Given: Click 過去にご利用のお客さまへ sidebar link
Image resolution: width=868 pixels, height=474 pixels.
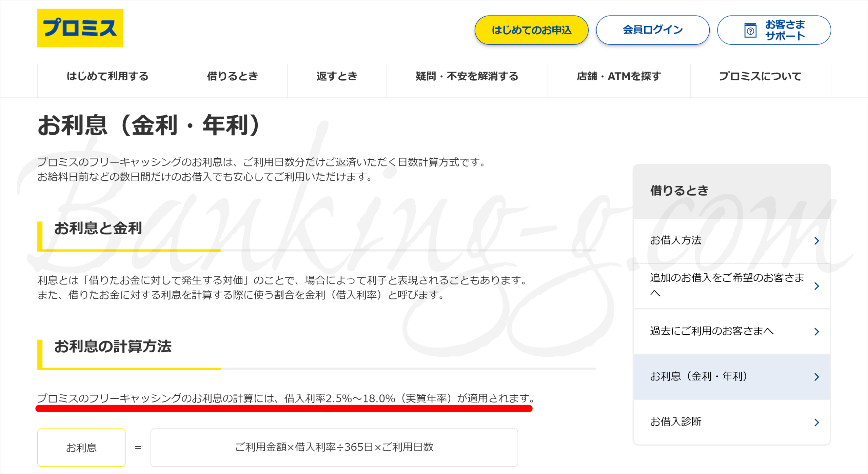Looking at the screenshot, I should pos(711,331).
